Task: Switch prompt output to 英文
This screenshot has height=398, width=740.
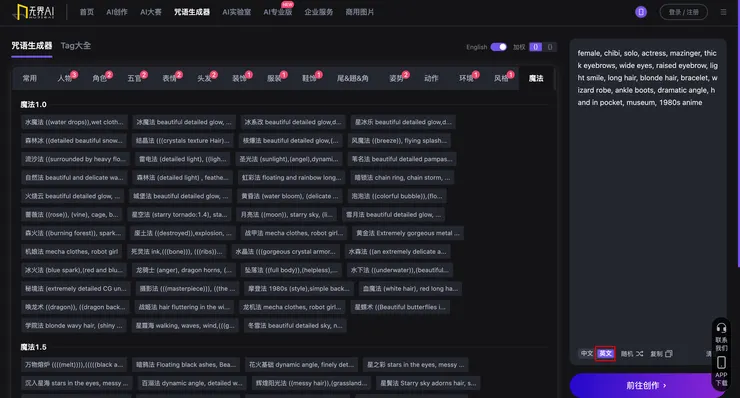Action: (605, 354)
